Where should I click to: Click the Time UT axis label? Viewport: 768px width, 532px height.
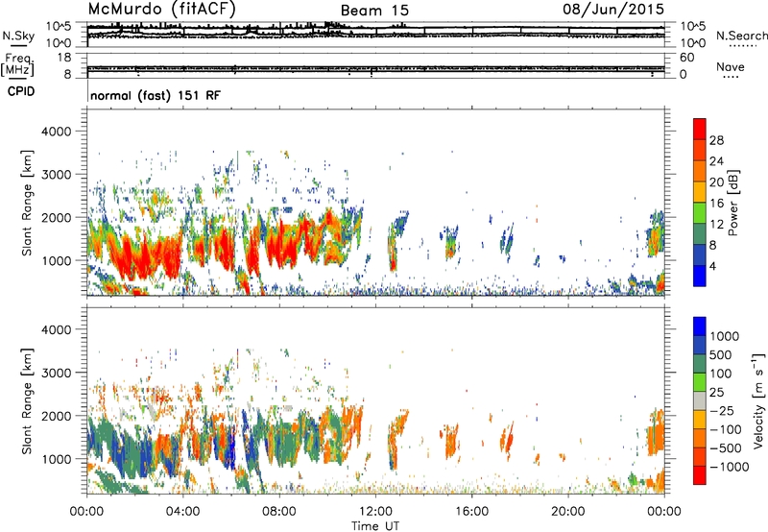pos(375,525)
